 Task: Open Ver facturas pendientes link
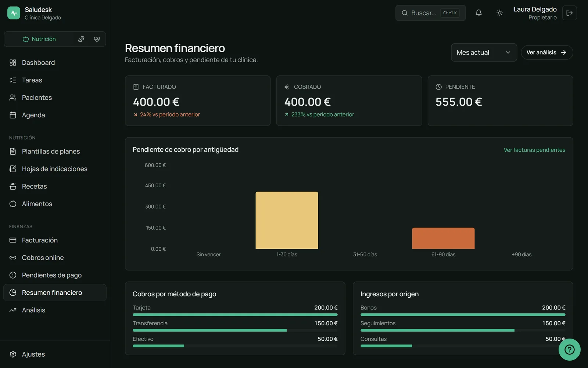click(x=534, y=150)
